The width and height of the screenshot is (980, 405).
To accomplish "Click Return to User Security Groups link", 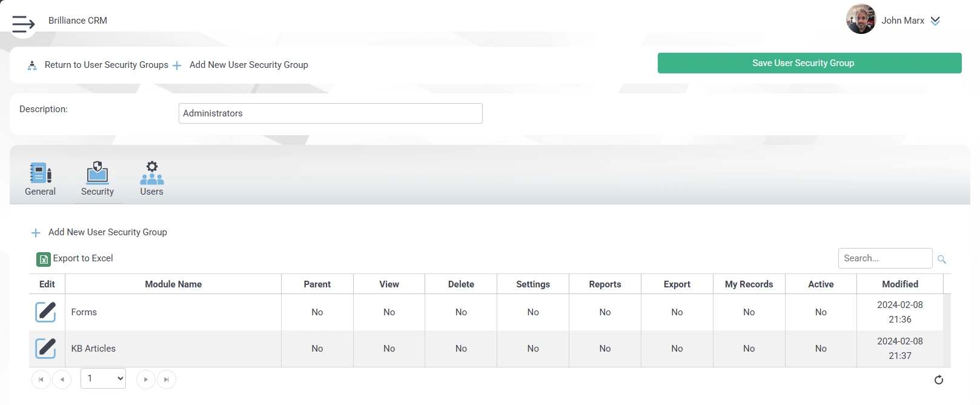I will 106,65.
